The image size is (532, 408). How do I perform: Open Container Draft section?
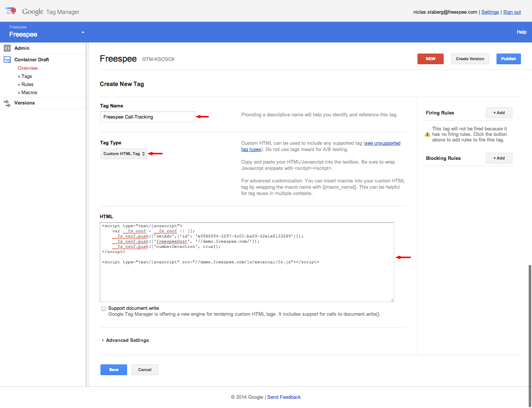tap(31, 59)
